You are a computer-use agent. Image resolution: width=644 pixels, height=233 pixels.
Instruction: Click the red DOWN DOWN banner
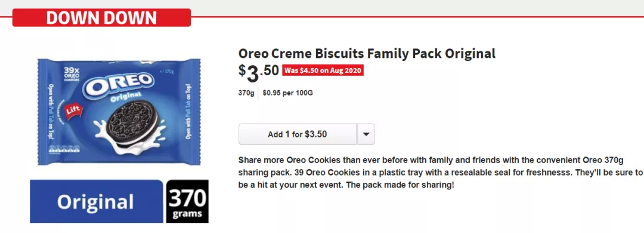click(101, 18)
